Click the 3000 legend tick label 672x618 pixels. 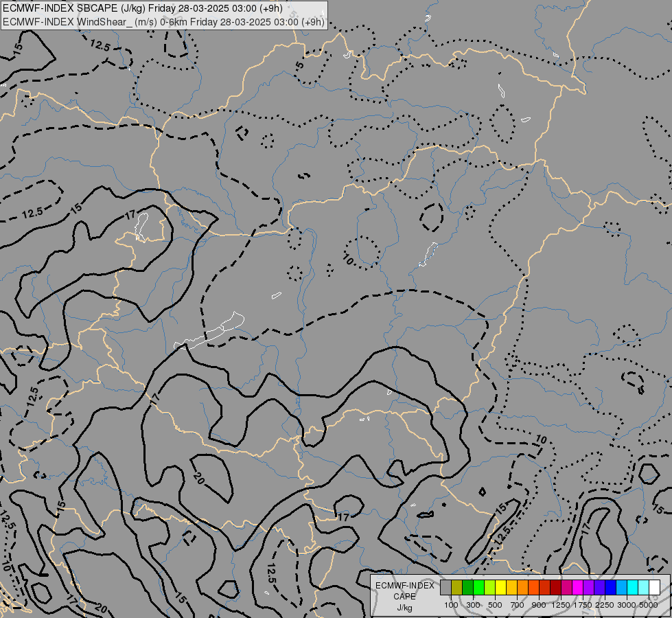(x=627, y=605)
